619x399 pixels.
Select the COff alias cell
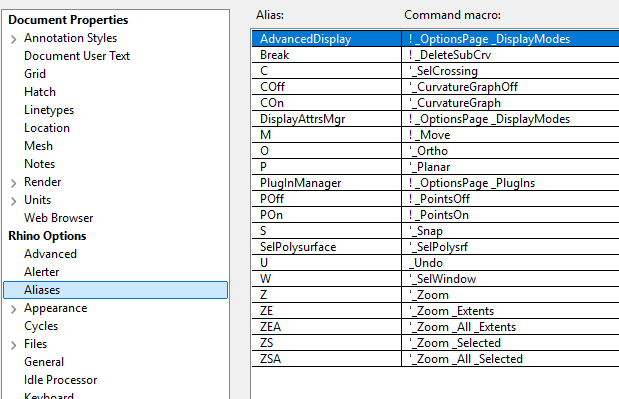(326, 87)
